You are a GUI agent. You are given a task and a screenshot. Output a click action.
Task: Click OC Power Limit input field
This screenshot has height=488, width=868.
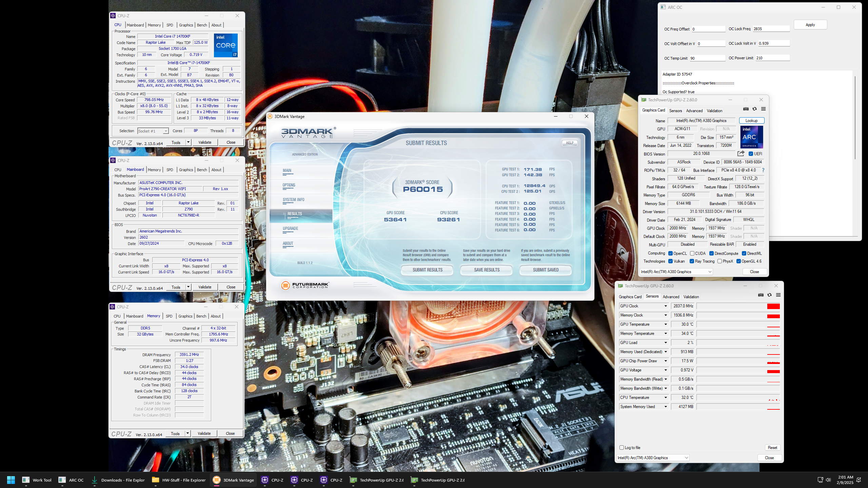[773, 58]
